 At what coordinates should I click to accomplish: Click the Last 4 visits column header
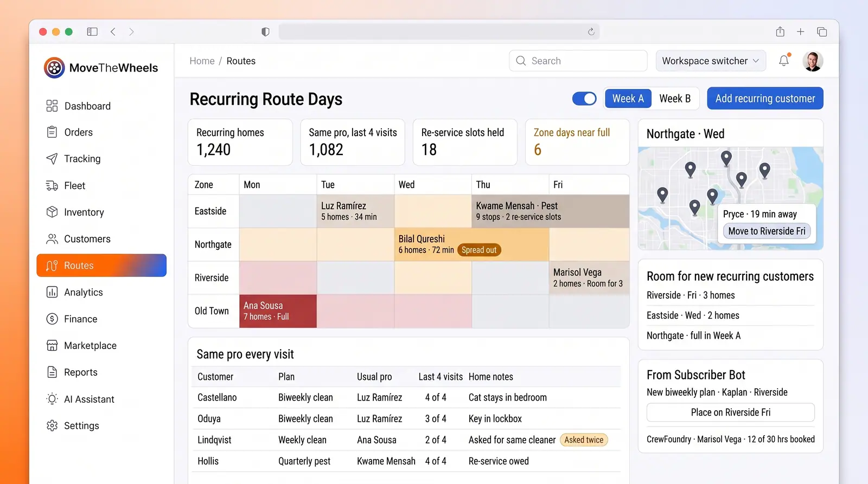[441, 377]
